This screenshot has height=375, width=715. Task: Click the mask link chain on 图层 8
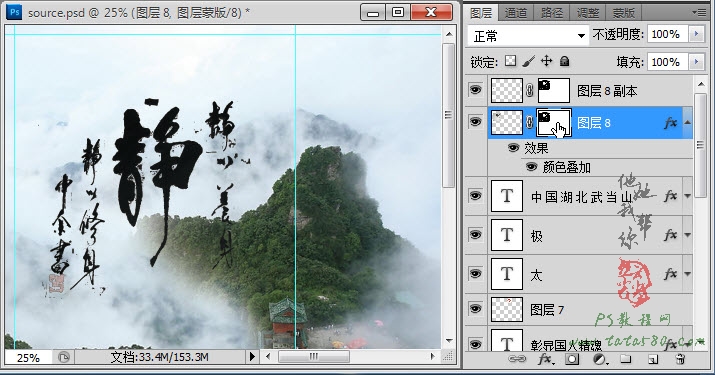pyautogui.click(x=529, y=122)
